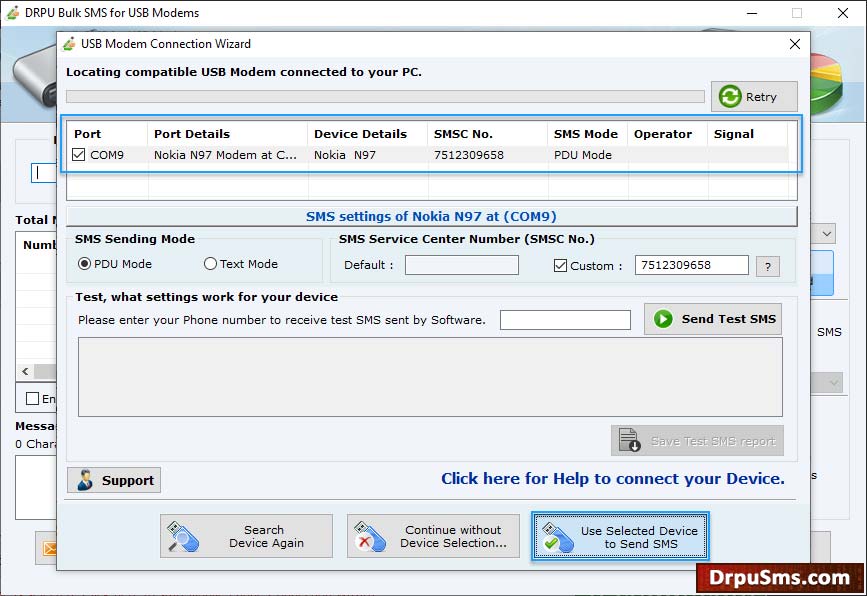Click the USB magnifier search icon
The height and width of the screenshot is (596, 867).
[183, 537]
